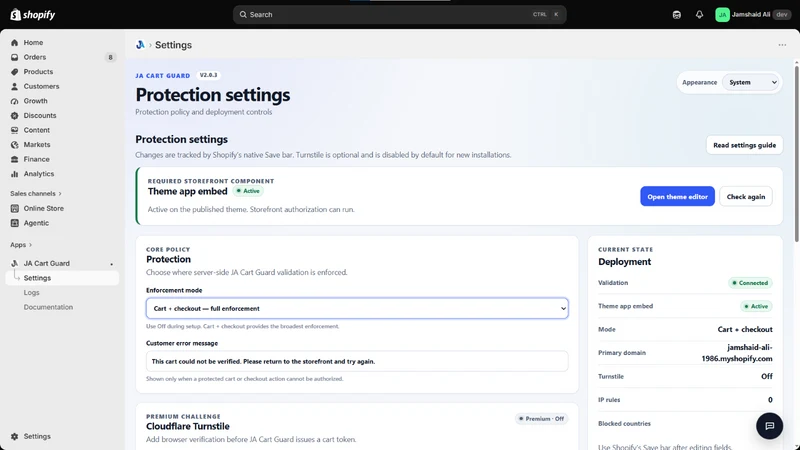Click the Orders count badge 8
Screen dimensions: 800x450
tap(110, 58)
